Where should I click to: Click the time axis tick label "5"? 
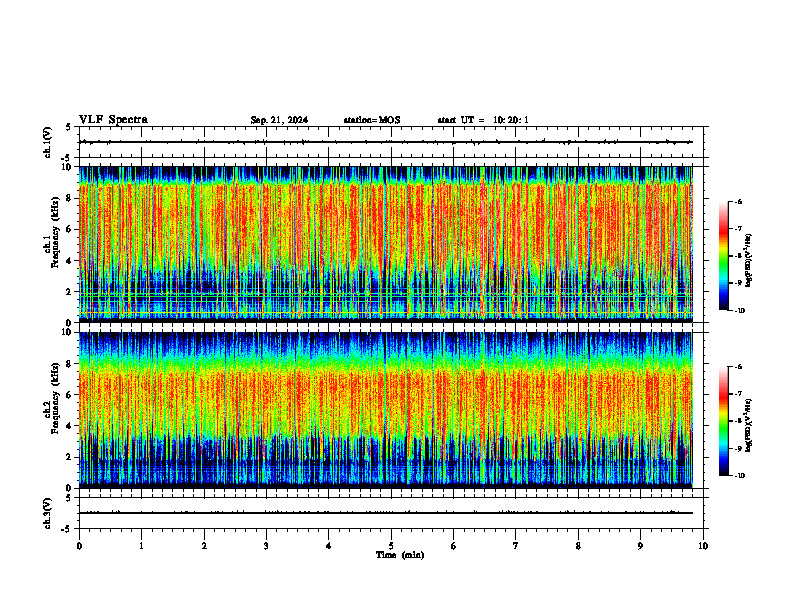391,546
